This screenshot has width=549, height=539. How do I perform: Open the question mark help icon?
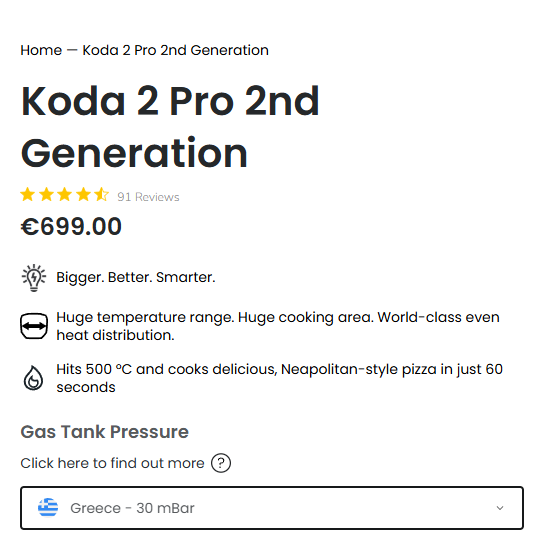221,463
